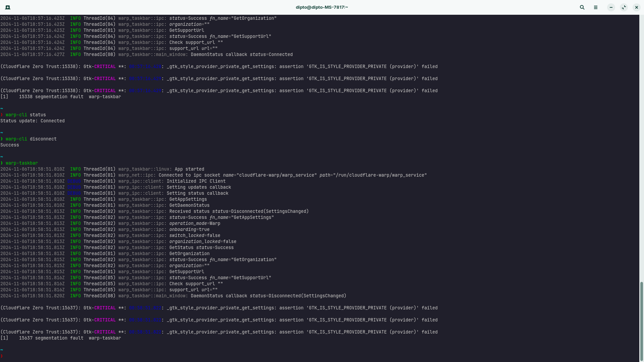
Task: Activate the terminal search icon
Action: tap(582, 7)
